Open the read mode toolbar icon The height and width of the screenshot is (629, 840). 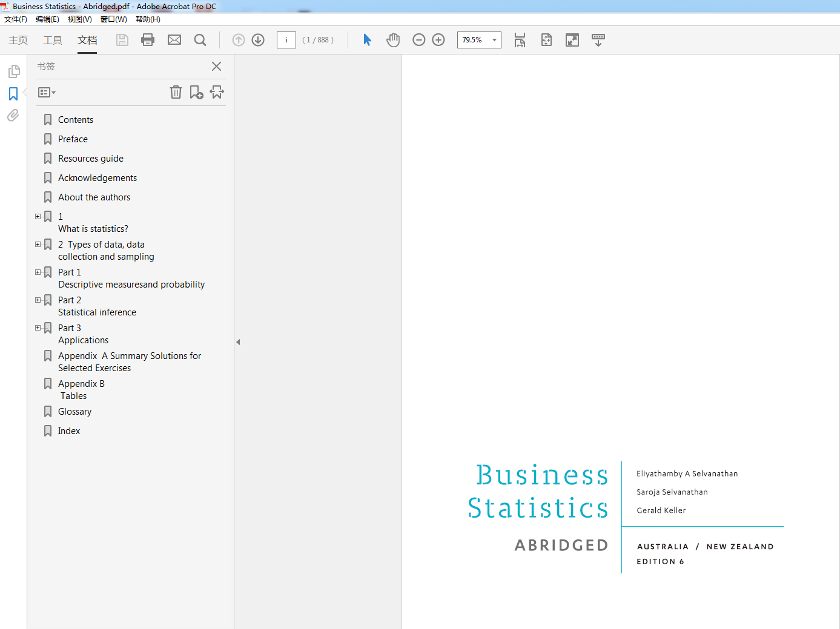598,40
